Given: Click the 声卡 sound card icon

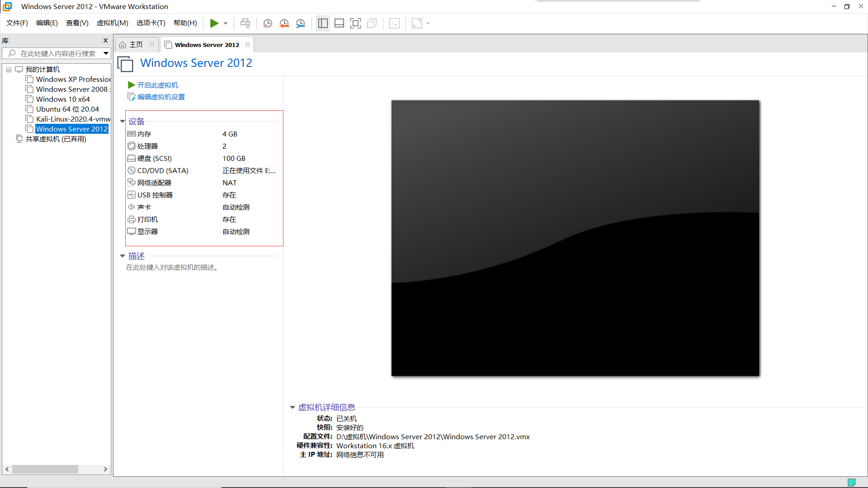Looking at the screenshot, I should click(x=132, y=207).
